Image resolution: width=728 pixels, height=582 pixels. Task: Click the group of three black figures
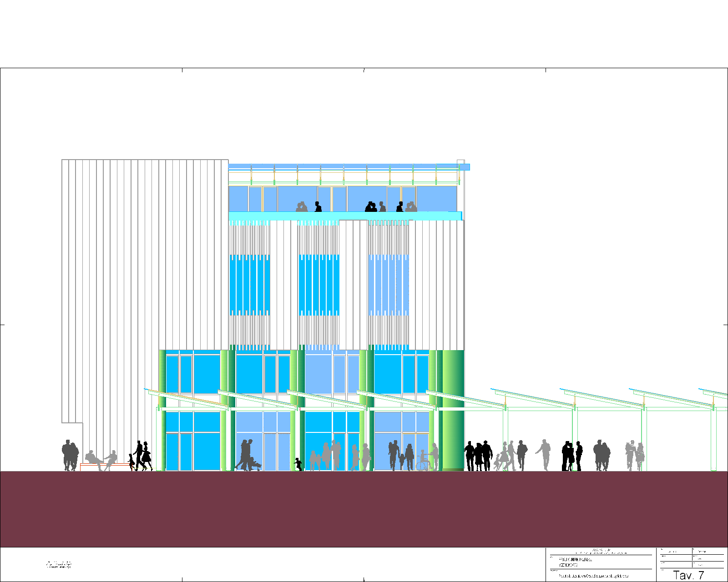coord(478,456)
